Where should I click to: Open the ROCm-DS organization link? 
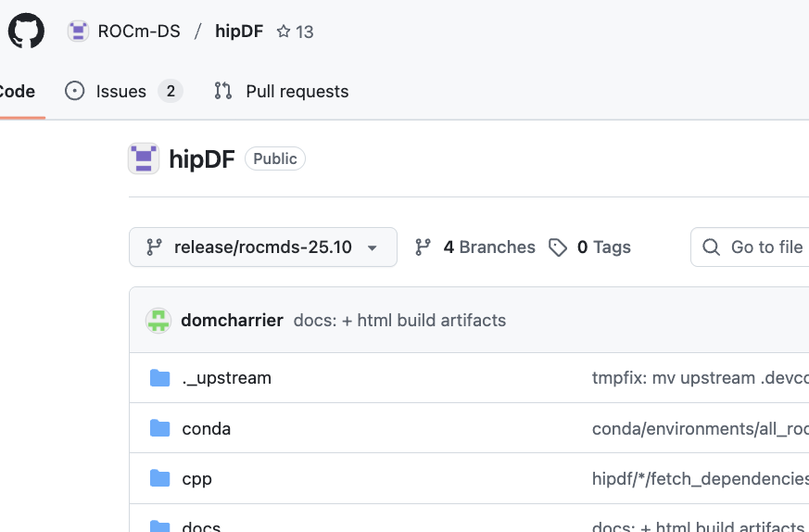(x=139, y=32)
